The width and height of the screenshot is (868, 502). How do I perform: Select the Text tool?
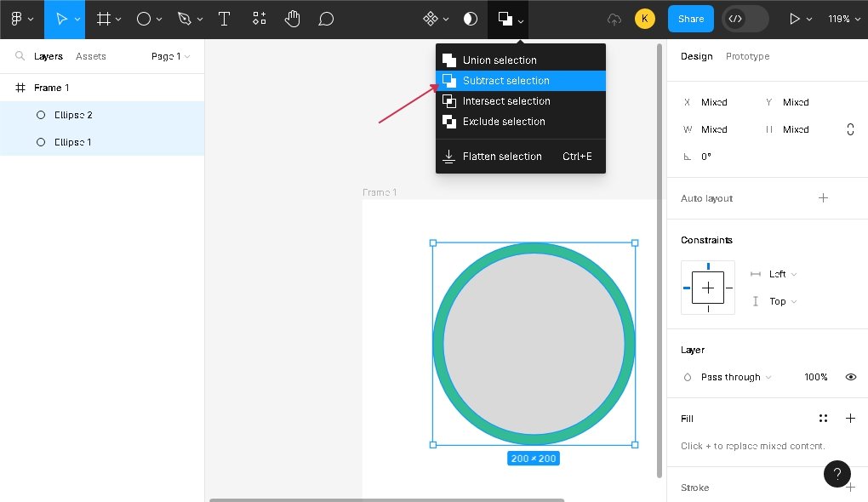point(224,19)
